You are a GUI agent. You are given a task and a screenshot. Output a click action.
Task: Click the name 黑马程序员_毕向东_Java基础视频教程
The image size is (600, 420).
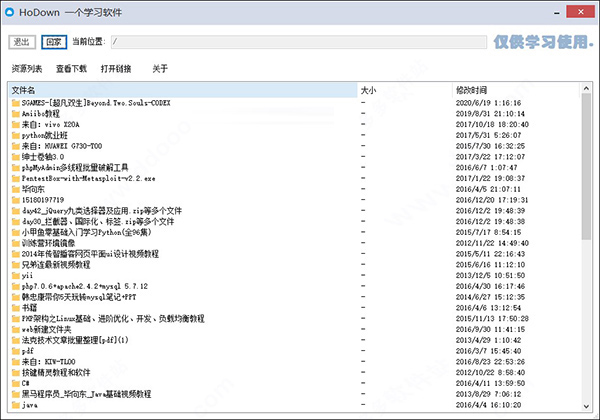86,394
